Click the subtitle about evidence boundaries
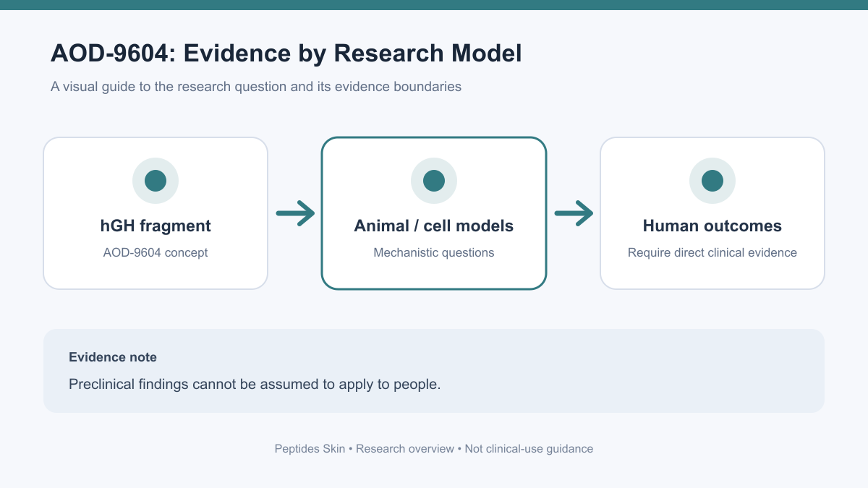 coord(256,87)
